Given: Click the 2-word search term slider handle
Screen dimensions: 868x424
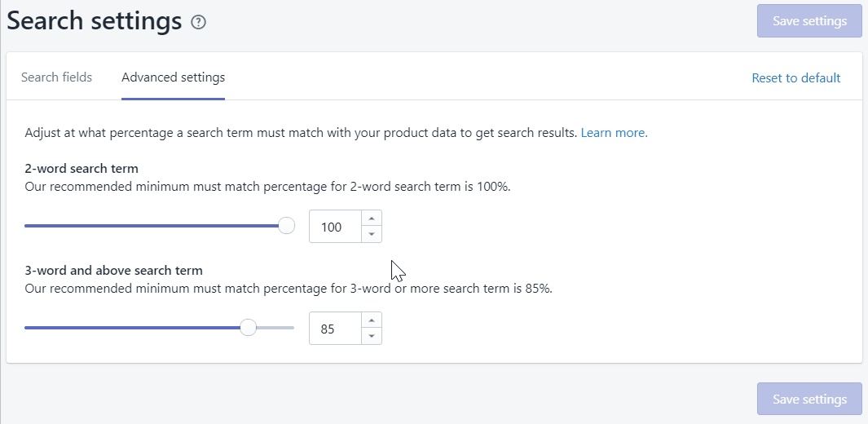Looking at the screenshot, I should pos(286,226).
